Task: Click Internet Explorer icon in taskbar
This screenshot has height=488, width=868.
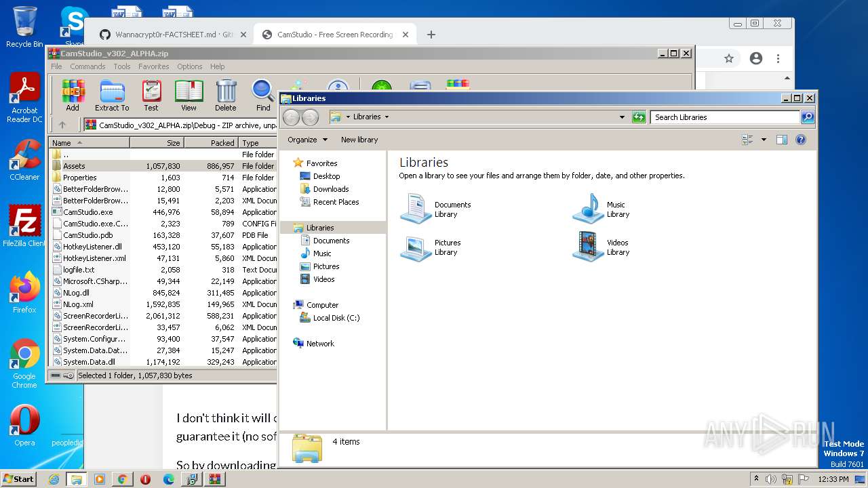Action: [x=54, y=479]
